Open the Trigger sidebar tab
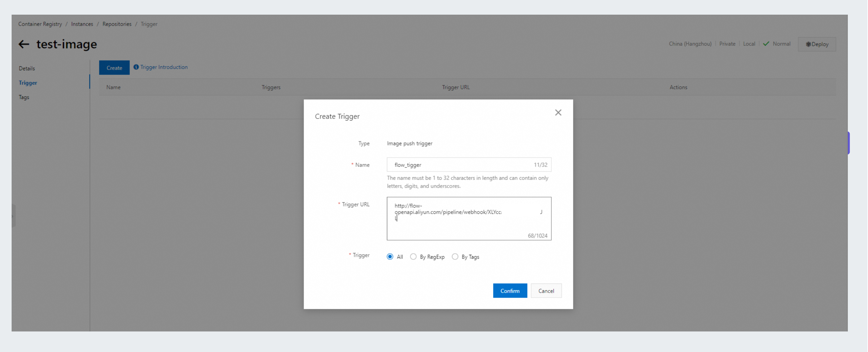868x352 pixels. click(28, 83)
